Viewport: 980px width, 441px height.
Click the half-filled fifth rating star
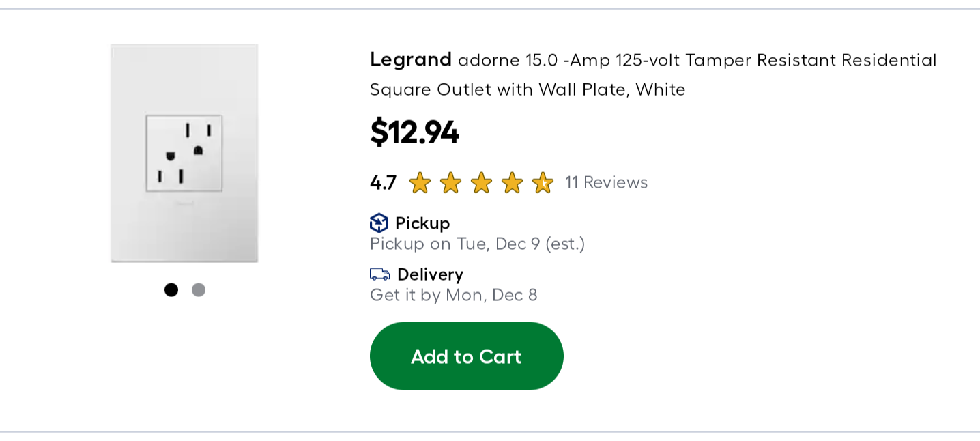(x=543, y=183)
